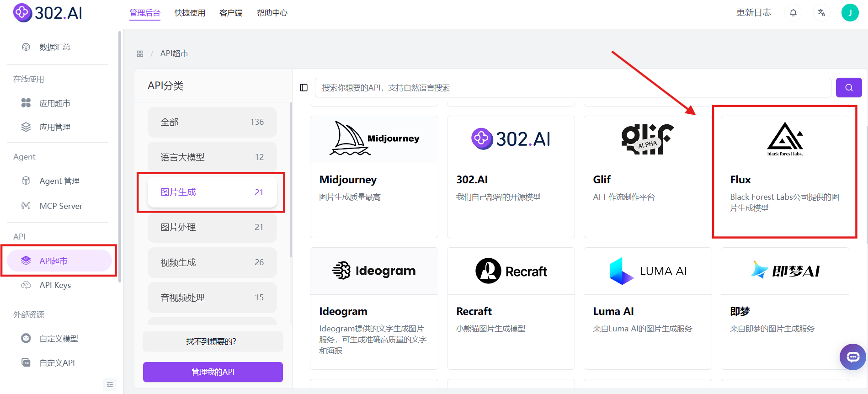Click the Recraft logo
The image size is (868, 394).
tap(511, 271)
